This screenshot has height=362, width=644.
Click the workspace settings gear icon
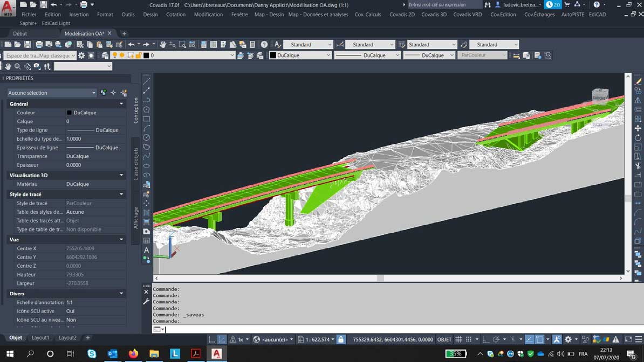81,55
